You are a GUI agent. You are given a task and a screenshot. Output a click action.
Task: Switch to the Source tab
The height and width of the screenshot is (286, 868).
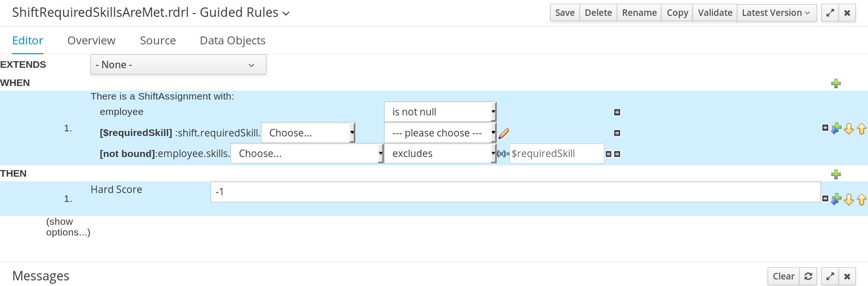point(158,41)
